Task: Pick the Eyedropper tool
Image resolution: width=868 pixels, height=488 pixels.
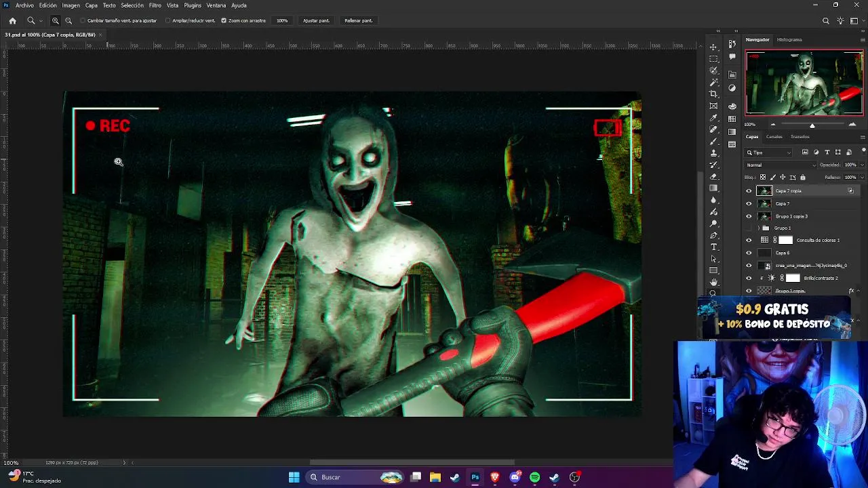Action: tap(713, 117)
